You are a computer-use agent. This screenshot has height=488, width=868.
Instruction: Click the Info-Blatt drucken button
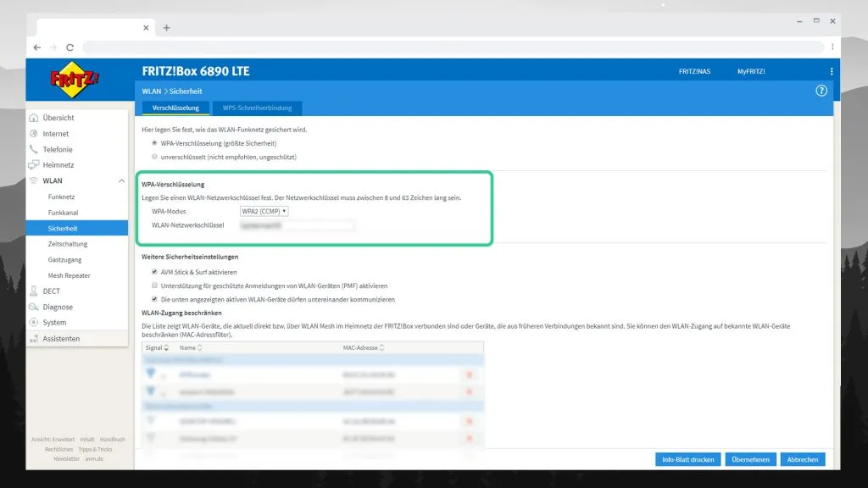tap(687, 459)
